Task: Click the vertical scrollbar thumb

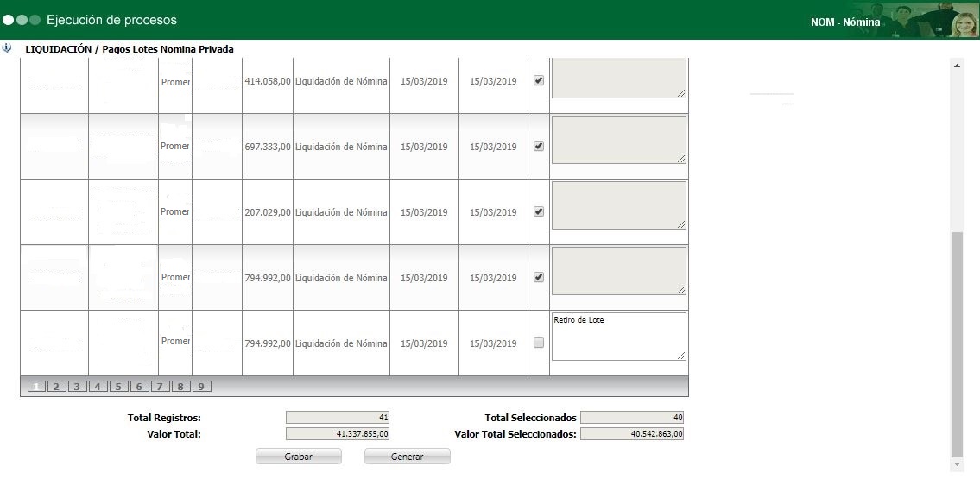Action: point(956,344)
